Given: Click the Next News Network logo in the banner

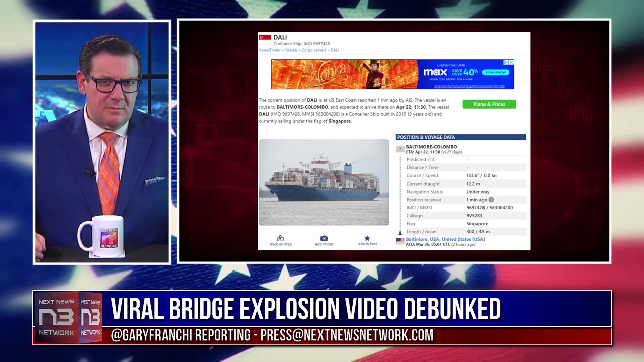Looking at the screenshot, I should 68,317.
